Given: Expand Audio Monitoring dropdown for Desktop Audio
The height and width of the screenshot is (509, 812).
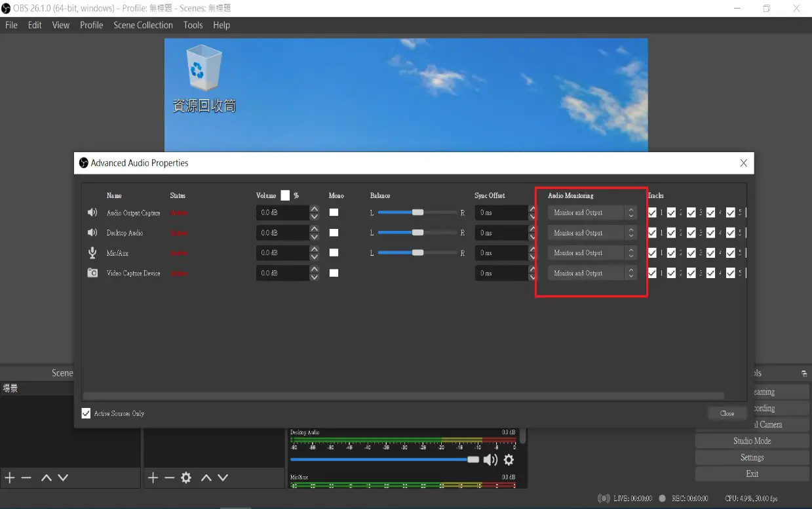Looking at the screenshot, I should pyautogui.click(x=592, y=233).
